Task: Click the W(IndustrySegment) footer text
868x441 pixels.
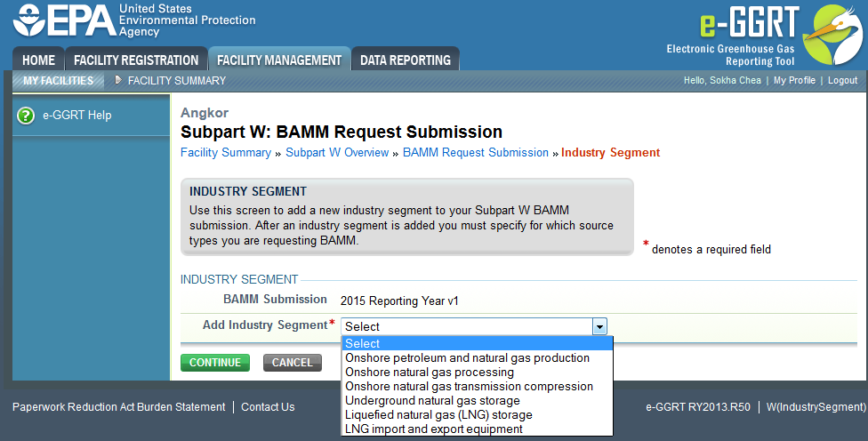Action: pos(816,407)
